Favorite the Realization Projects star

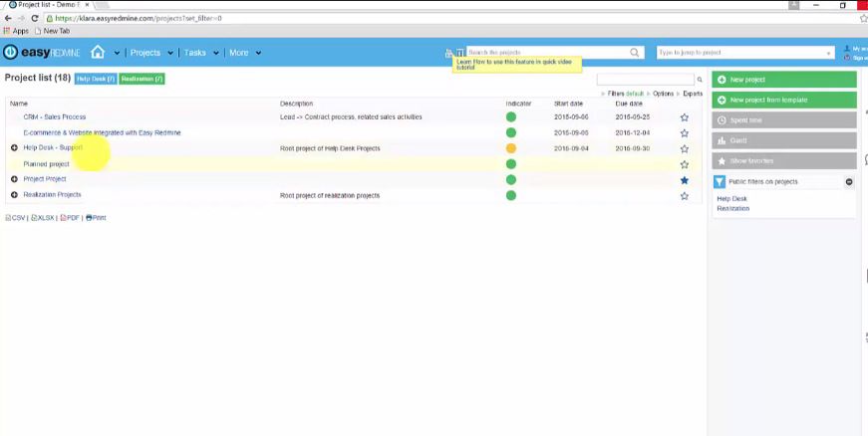pos(685,196)
